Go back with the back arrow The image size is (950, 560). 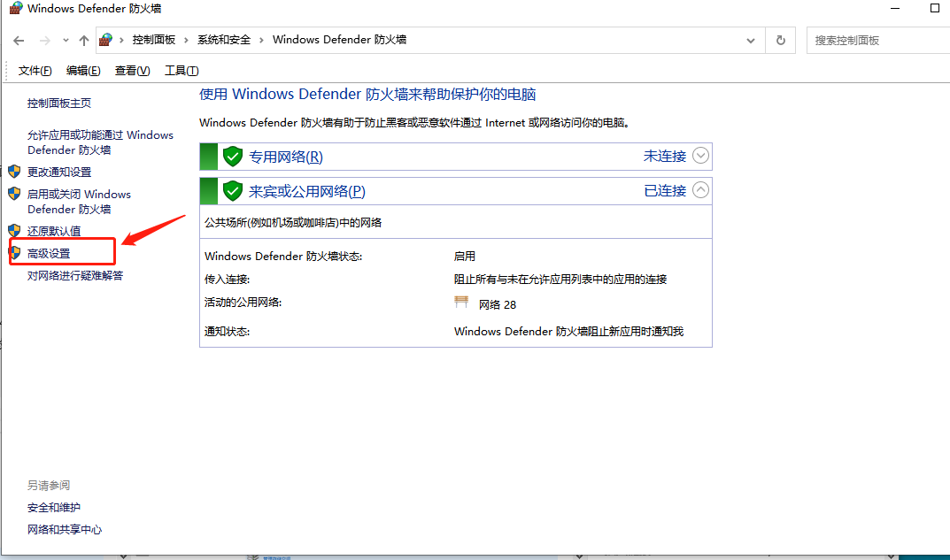pyautogui.click(x=19, y=41)
